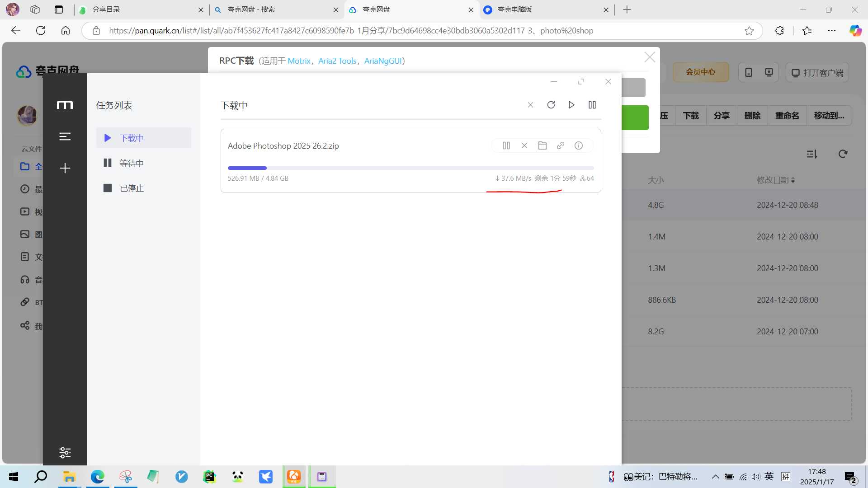
Task: Click the mobile phone icon in Quark header
Action: 749,72
